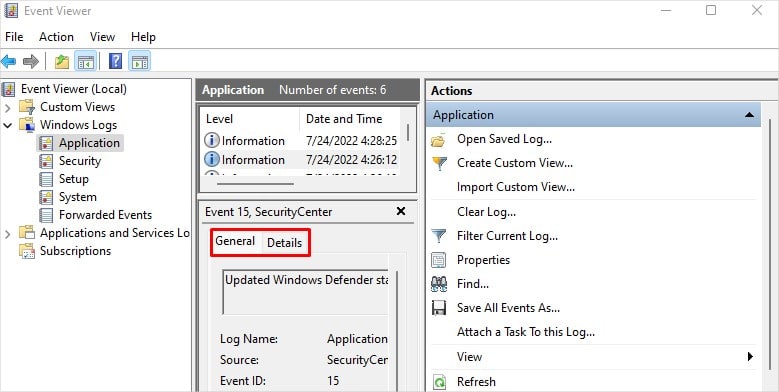Open the Help question mark toolbar icon
The image size is (779, 392).
tap(115, 62)
